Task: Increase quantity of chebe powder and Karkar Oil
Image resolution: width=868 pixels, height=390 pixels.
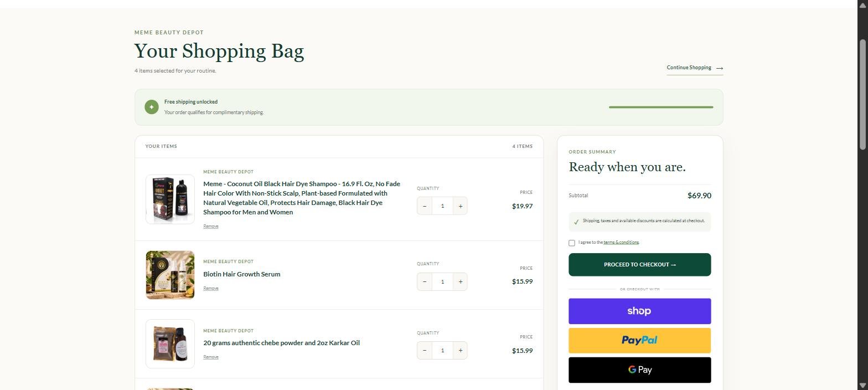Action: tap(460, 350)
